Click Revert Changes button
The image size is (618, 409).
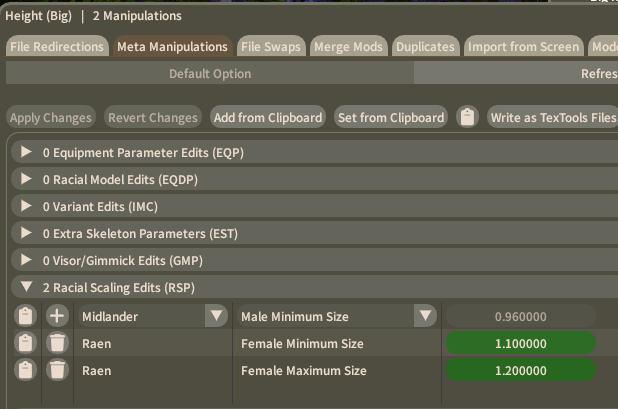(x=153, y=117)
